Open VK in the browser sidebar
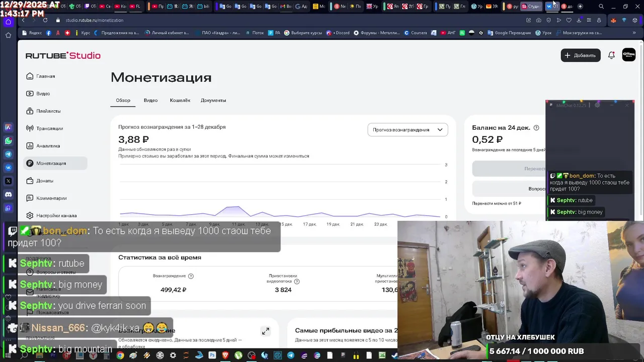 (x=8, y=167)
